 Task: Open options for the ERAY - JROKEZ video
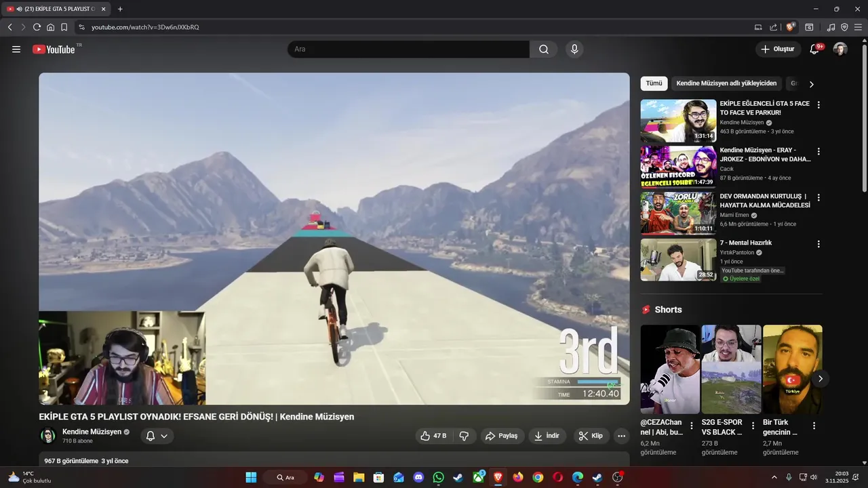pyautogui.click(x=818, y=151)
